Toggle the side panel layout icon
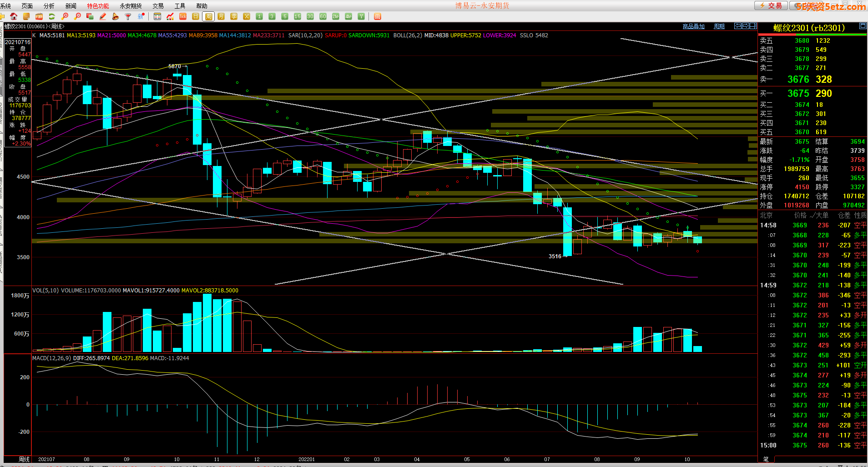This screenshot has height=467, width=868. pos(753,26)
